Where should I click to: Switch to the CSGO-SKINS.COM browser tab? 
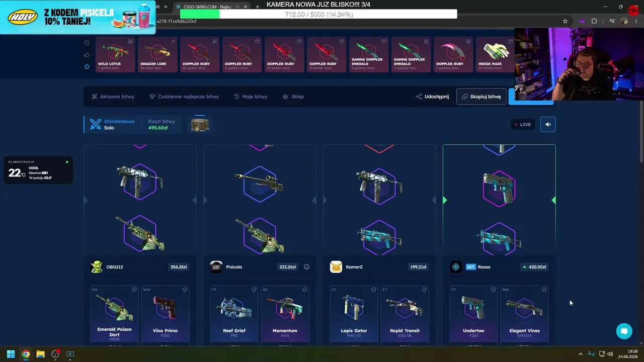click(x=212, y=7)
